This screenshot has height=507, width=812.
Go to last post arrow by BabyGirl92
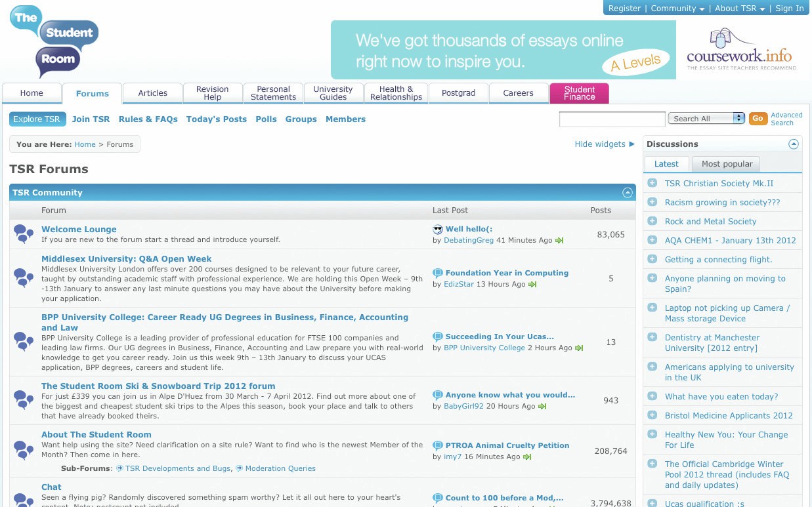click(542, 407)
